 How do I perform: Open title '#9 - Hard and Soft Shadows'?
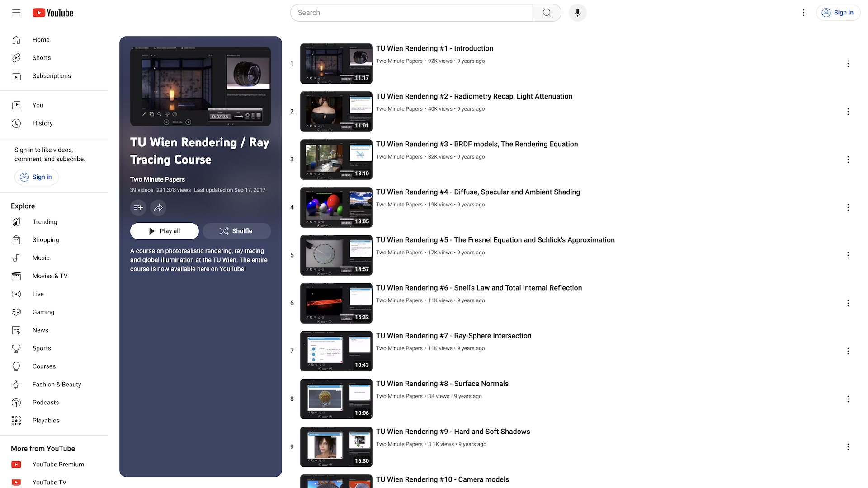453,432
